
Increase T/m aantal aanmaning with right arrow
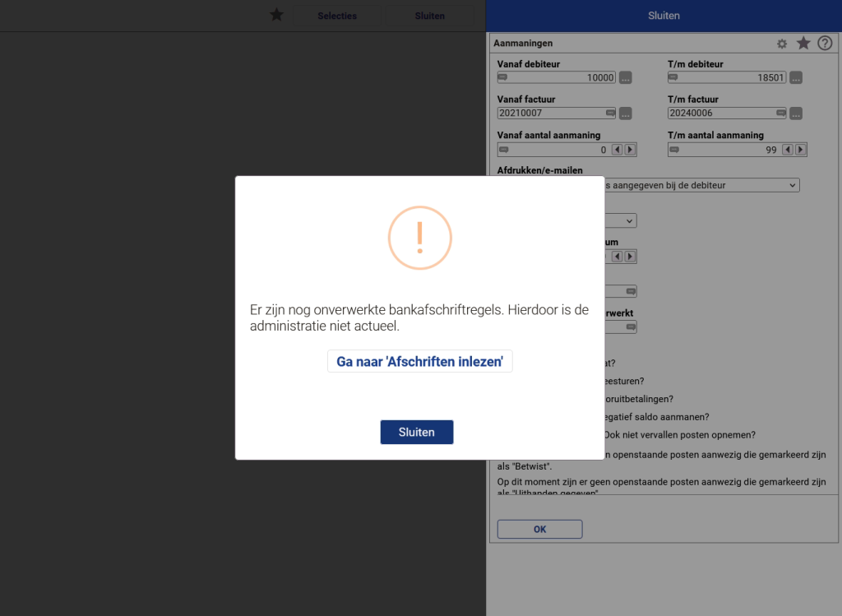pyautogui.click(x=800, y=150)
